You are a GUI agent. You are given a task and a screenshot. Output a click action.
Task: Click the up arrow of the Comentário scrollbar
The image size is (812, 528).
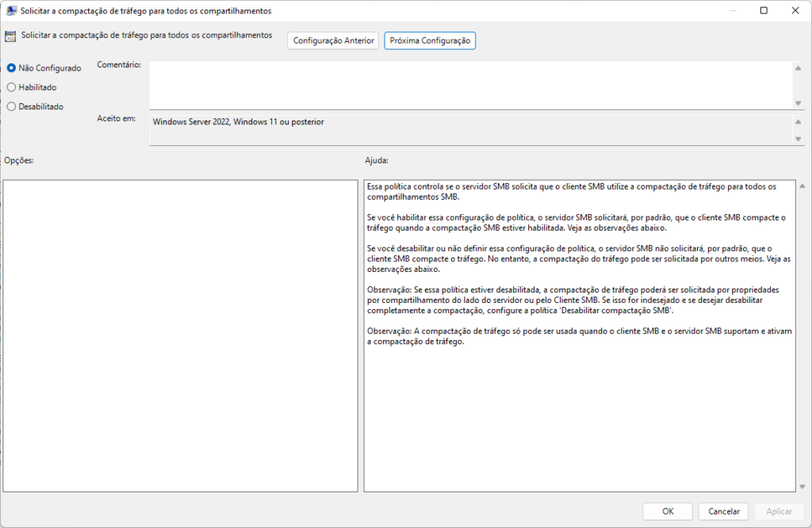tap(799, 68)
